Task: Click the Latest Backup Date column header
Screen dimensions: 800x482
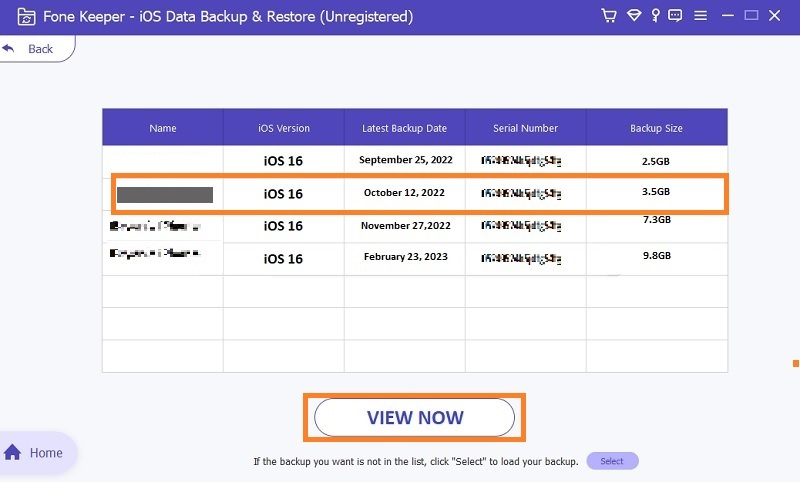Action: tap(404, 128)
